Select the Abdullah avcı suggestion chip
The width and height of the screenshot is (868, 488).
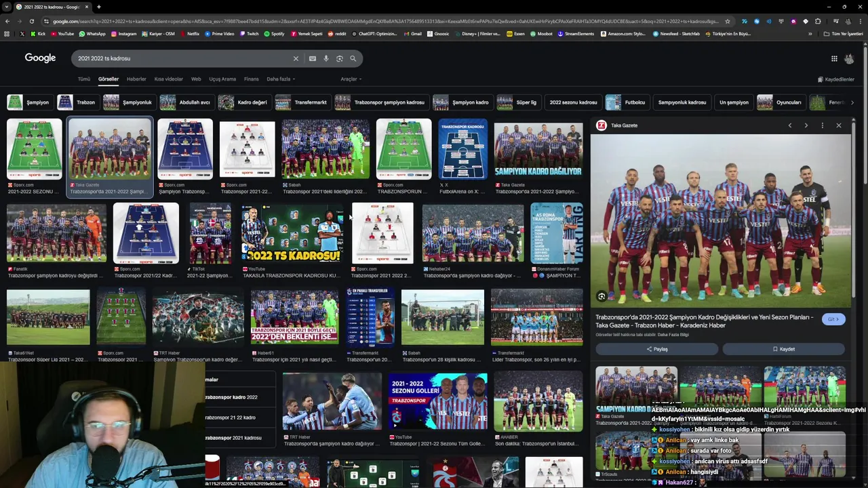pos(186,102)
